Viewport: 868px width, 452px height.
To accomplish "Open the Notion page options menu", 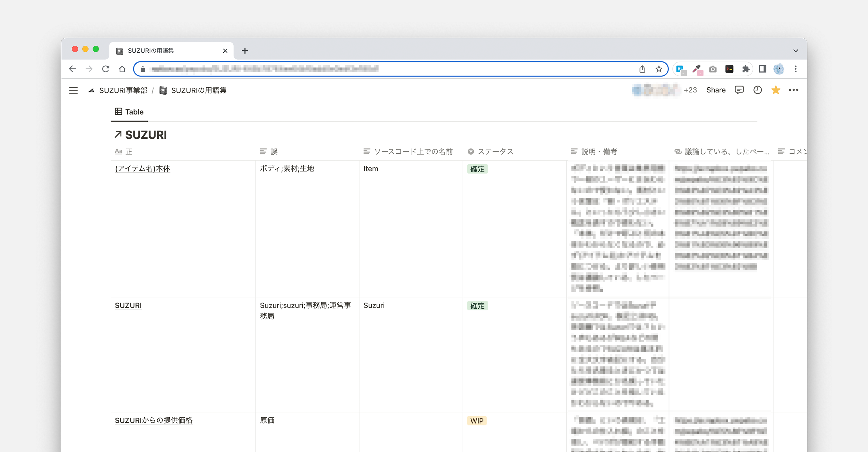I will pyautogui.click(x=794, y=90).
